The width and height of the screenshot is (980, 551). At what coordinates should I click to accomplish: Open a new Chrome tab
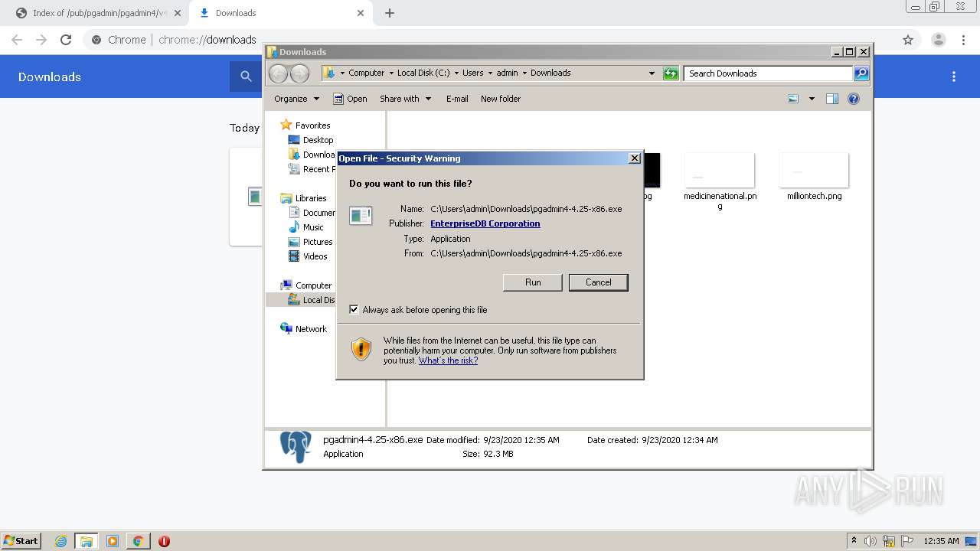(x=389, y=13)
